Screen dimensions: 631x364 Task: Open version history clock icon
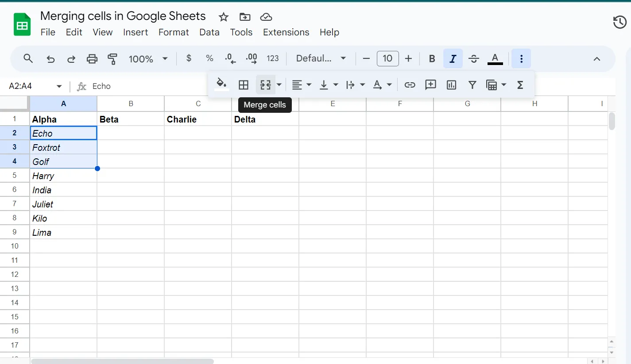[x=620, y=22]
